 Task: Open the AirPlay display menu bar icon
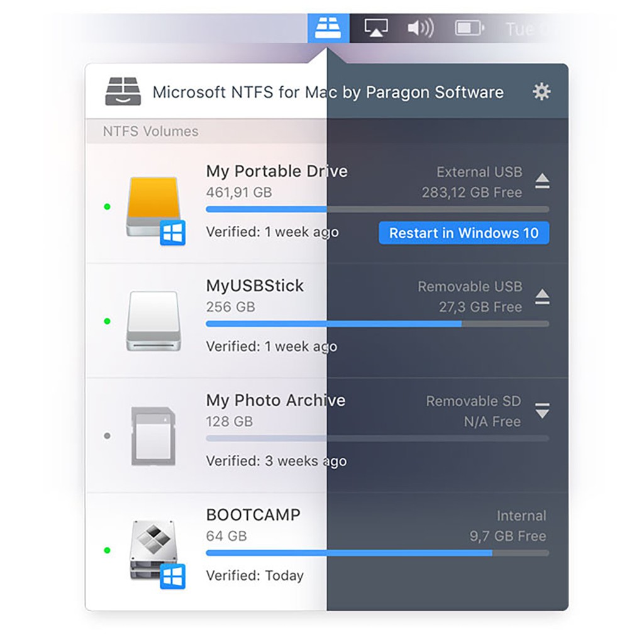pos(376,28)
